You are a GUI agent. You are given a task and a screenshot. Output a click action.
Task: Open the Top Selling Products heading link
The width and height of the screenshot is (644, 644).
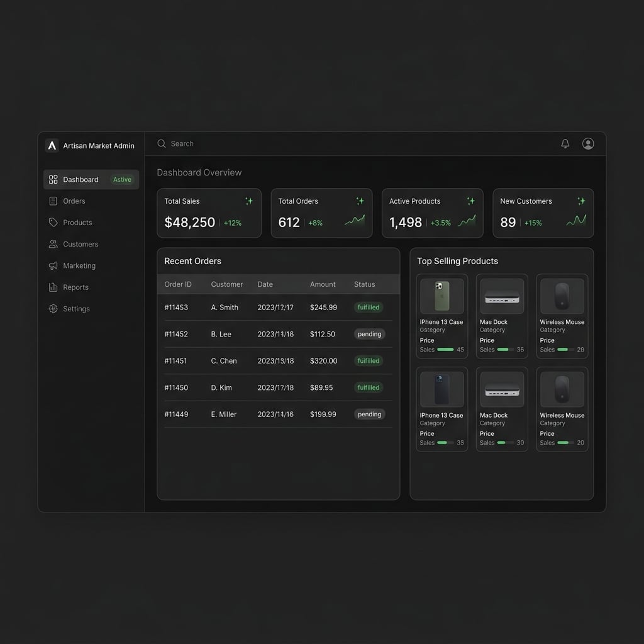457,261
